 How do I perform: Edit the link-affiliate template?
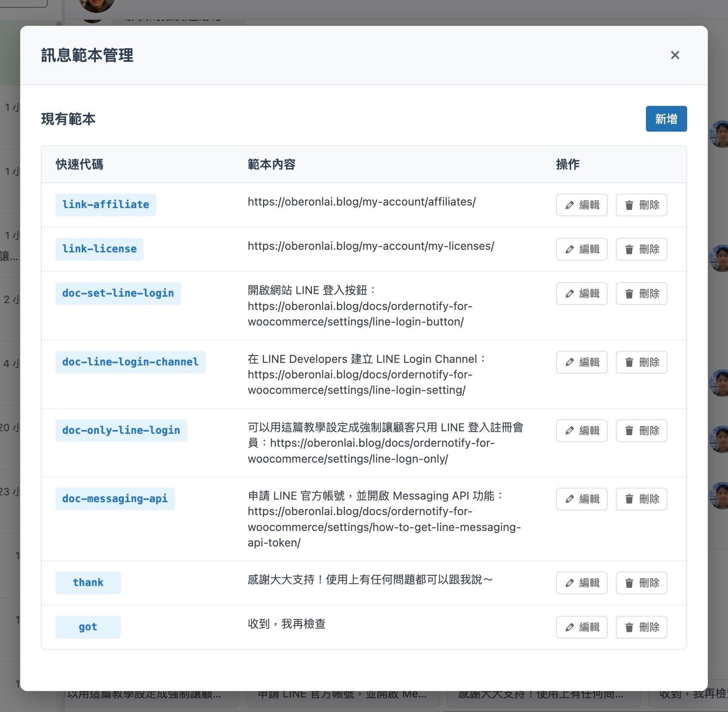(x=581, y=205)
